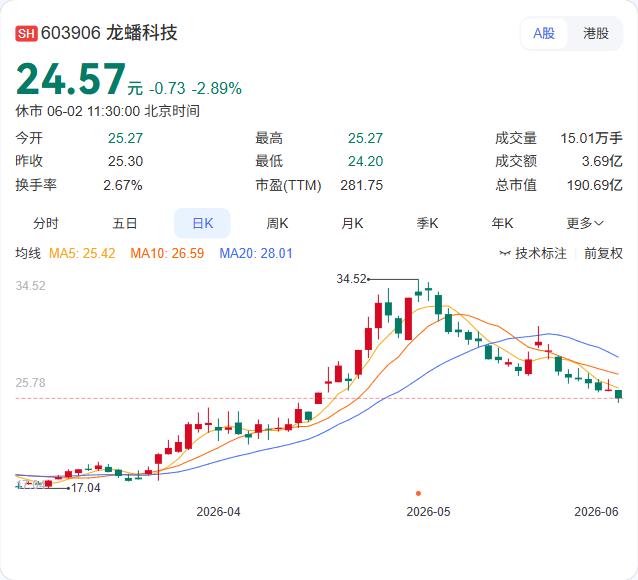Click the MA10: 26.59 legend

click(x=167, y=254)
